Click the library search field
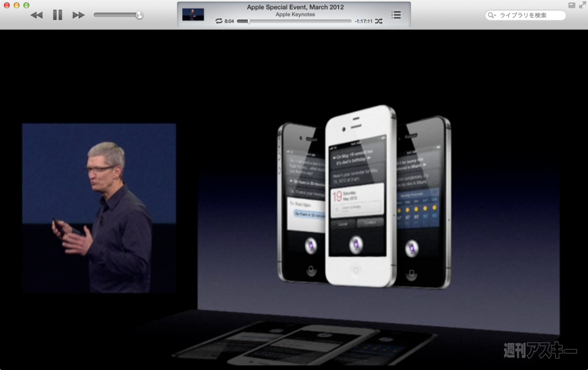The width and height of the screenshot is (588, 370). tap(525, 15)
